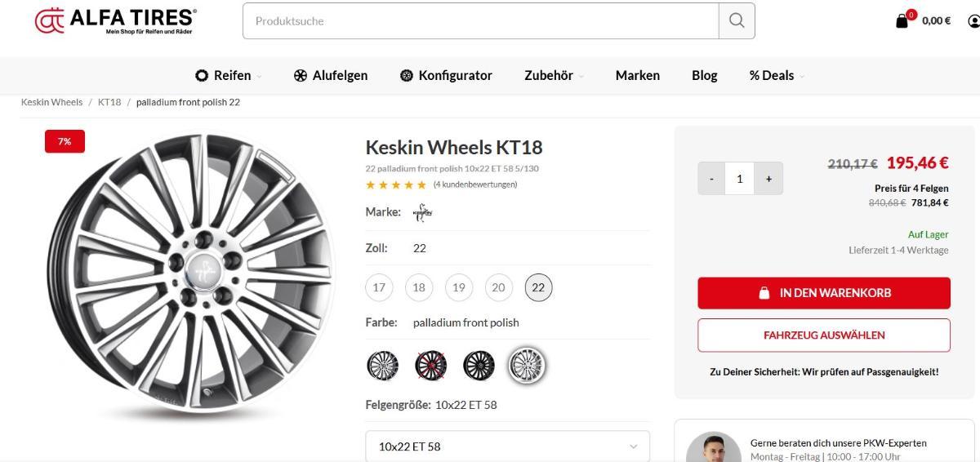The image size is (980, 462).
Task: Click the star rating icons
Action: tap(396, 185)
